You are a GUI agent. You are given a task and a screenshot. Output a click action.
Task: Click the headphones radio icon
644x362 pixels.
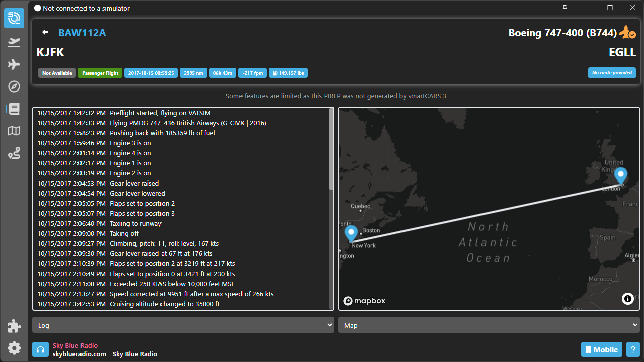(40, 349)
